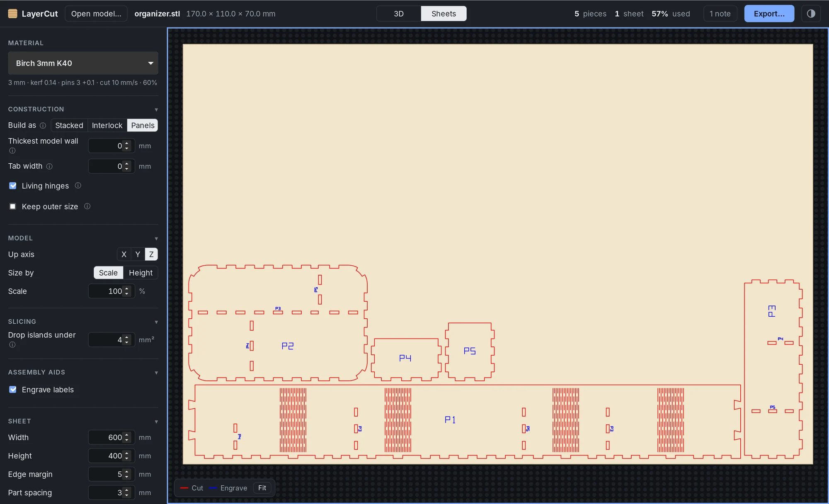Viewport: 829px width, 504px height.
Task: Toggle the dark/light theme icon
Action: [811, 14]
